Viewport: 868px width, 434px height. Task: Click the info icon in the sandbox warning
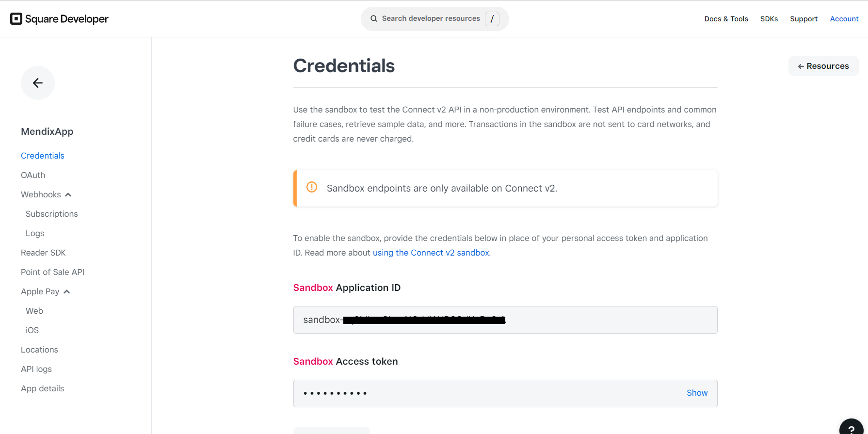click(x=312, y=187)
